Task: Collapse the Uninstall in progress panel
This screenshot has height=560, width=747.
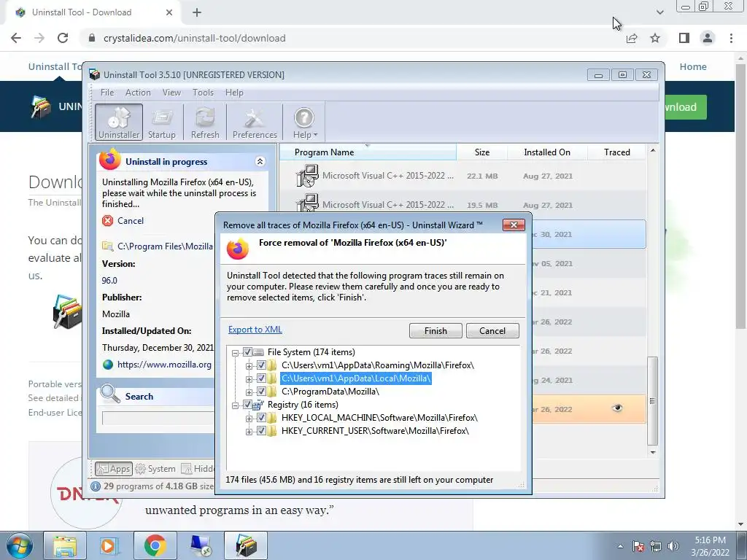Action: (x=260, y=161)
